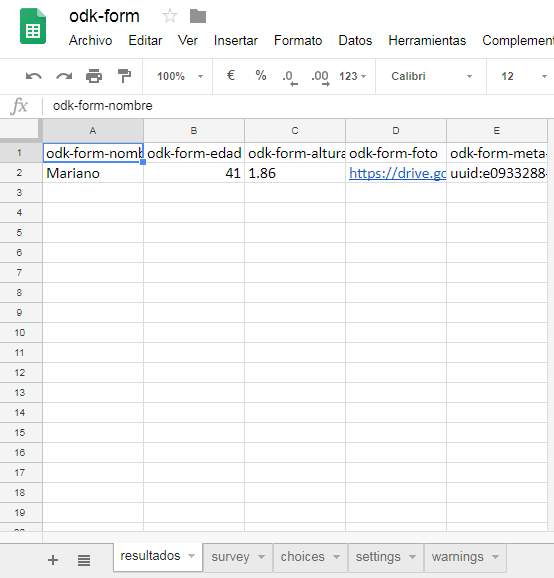This screenshot has height=578, width=554.
Task: Move the document via the folder icon
Action: click(x=198, y=16)
